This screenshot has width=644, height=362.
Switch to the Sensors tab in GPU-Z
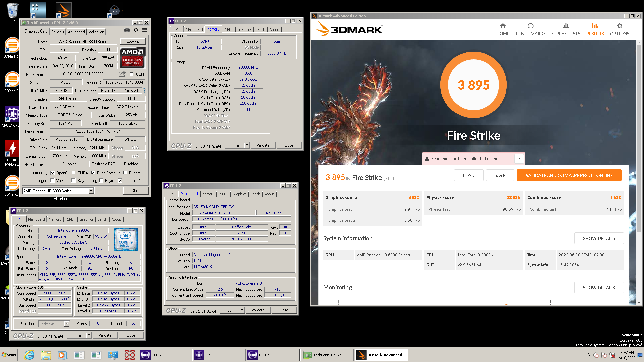coord(58,32)
